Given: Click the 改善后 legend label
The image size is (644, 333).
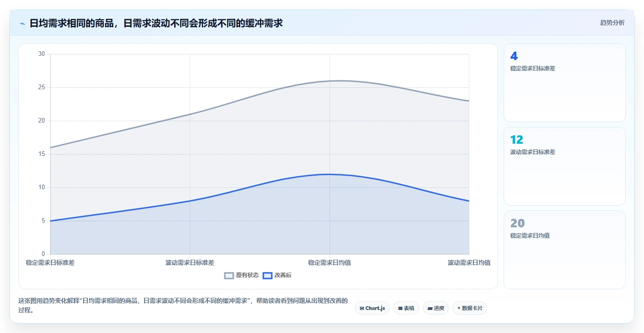Looking at the screenshot, I should click(x=283, y=275).
